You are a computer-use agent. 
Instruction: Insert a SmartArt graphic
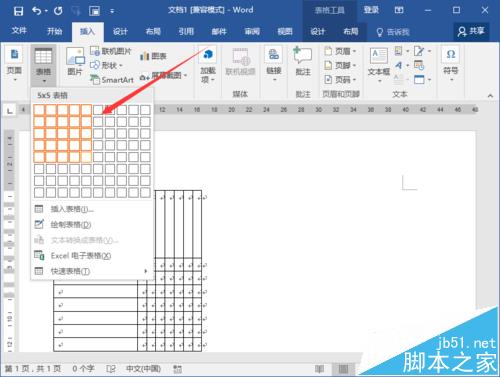[112, 80]
